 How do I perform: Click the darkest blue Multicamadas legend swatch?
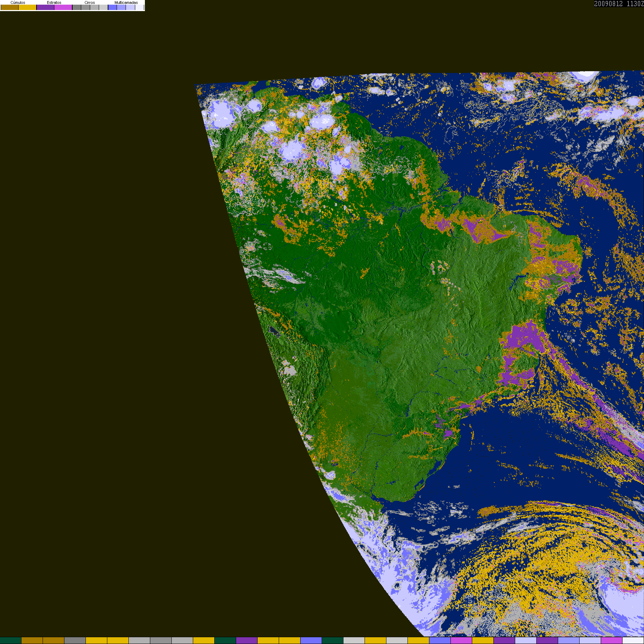(x=112, y=7)
